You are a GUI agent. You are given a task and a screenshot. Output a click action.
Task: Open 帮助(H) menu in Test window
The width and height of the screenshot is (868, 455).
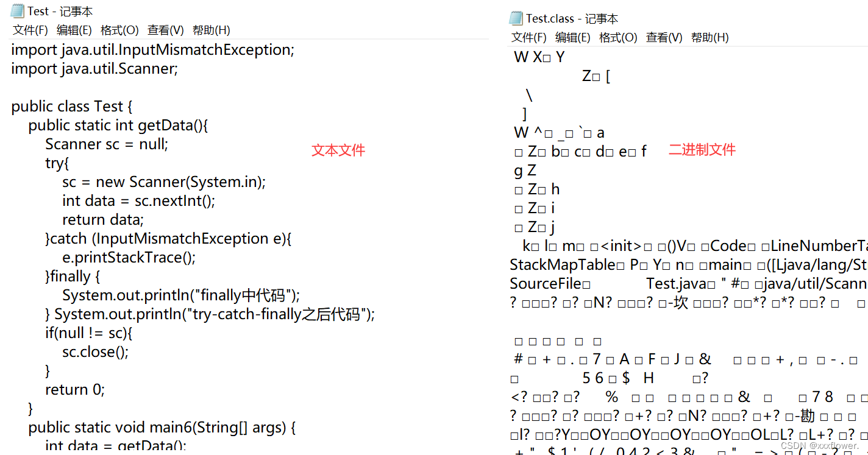(212, 30)
